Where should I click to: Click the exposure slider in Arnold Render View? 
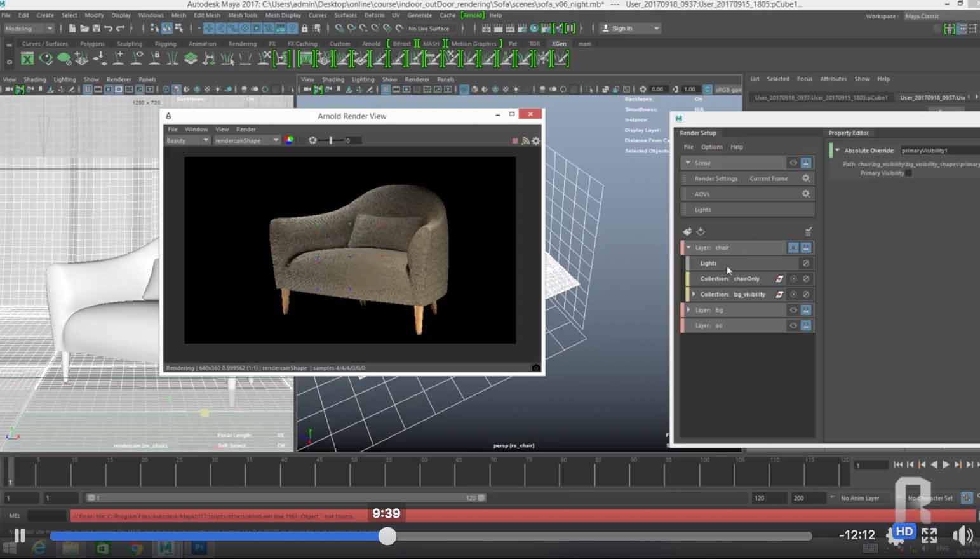330,140
